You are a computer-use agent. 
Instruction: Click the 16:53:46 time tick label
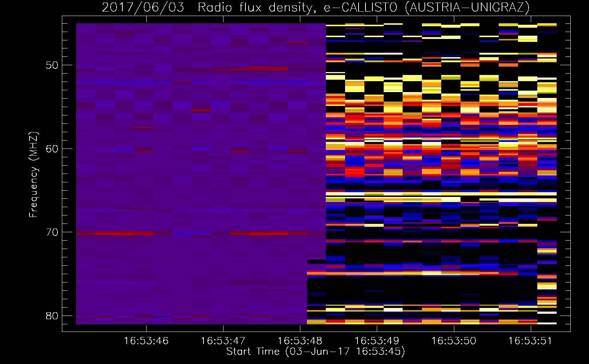[x=146, y=341]
